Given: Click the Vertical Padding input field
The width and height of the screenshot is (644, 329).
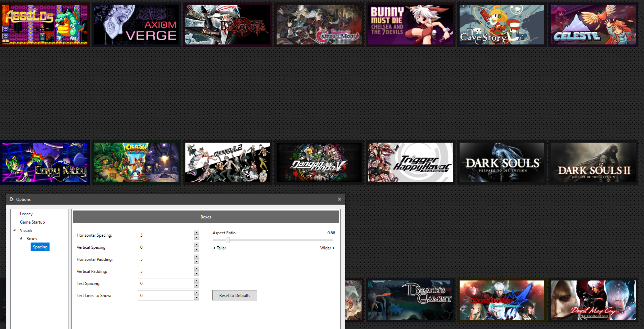Looking at the screenshot, I should click(x=166, y=271).
